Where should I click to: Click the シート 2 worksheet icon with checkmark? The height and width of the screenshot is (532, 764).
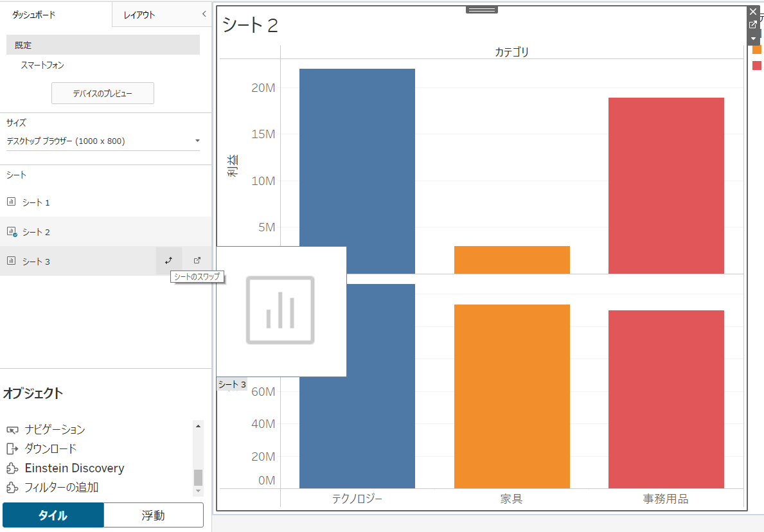pos(12,232)
